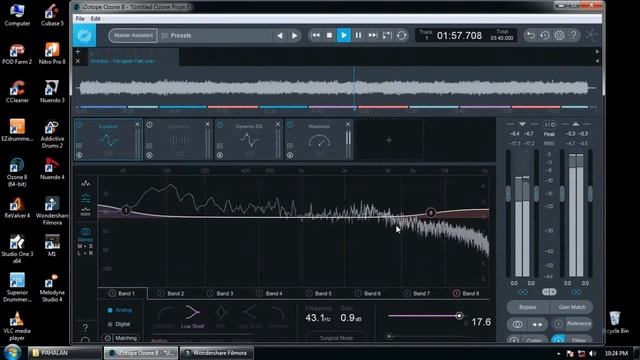Toggle the repeat playback button

click(x=402, y=36)
